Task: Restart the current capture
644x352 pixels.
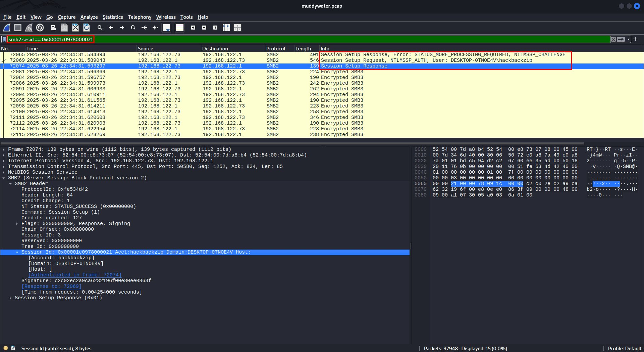Action: coord(29,28)
